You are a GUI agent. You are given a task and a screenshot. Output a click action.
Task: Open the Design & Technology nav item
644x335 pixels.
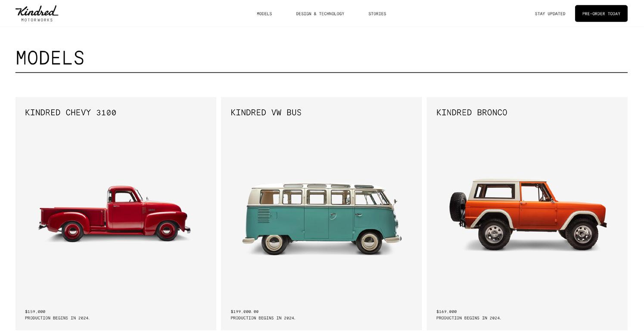pyautogui.click(x=320, y=14)
